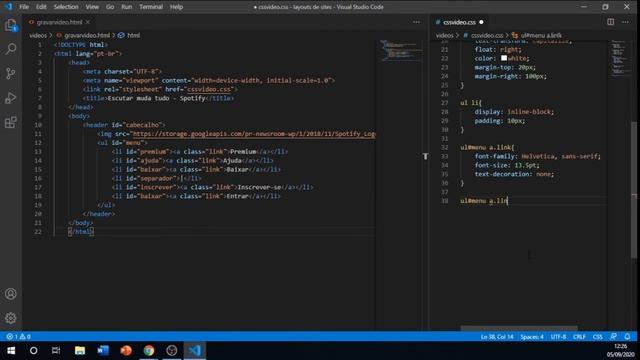Click the 'Escutar muda tudo - Spotify' title text
The image size is (640, 360).
(156, 98)
